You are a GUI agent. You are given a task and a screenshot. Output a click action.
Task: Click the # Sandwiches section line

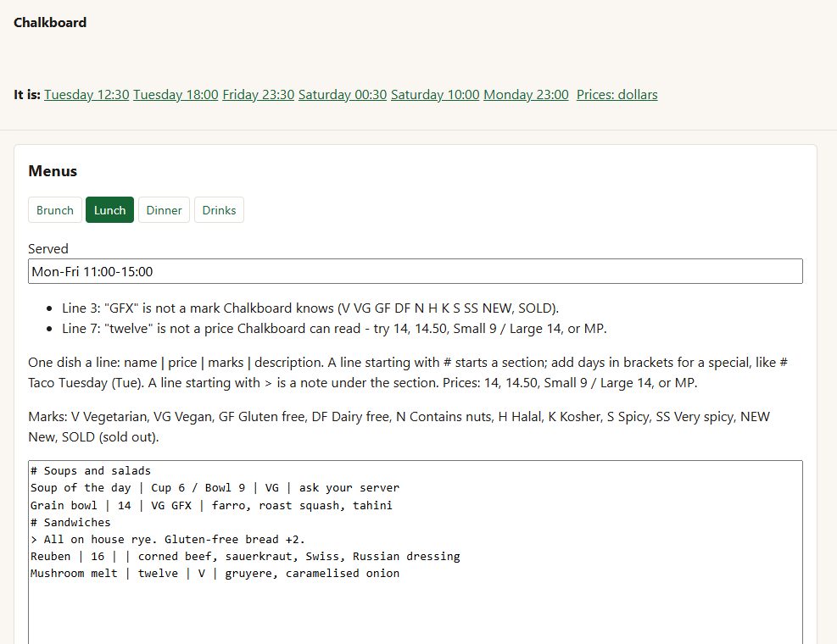(70, 522)
